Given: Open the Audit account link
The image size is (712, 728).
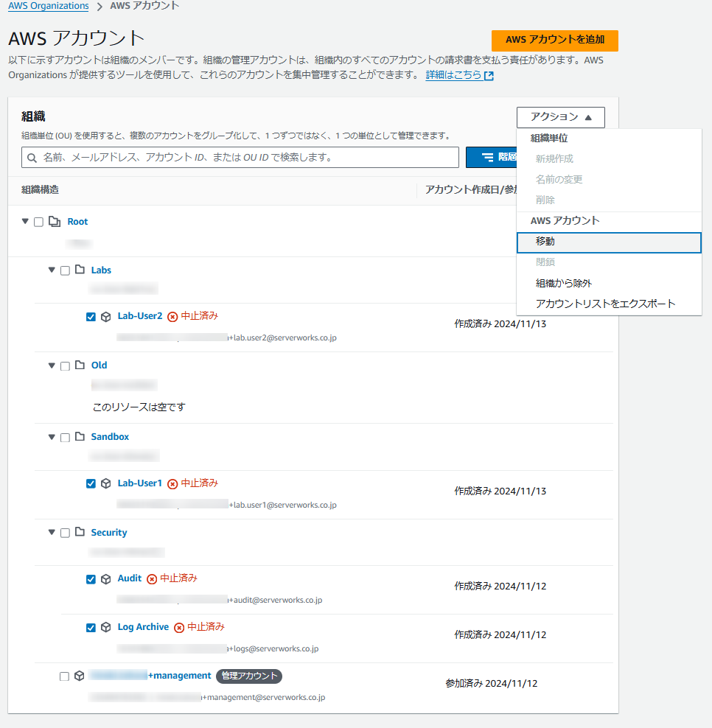Looking at the screenshot, I should tap(129, 578).
